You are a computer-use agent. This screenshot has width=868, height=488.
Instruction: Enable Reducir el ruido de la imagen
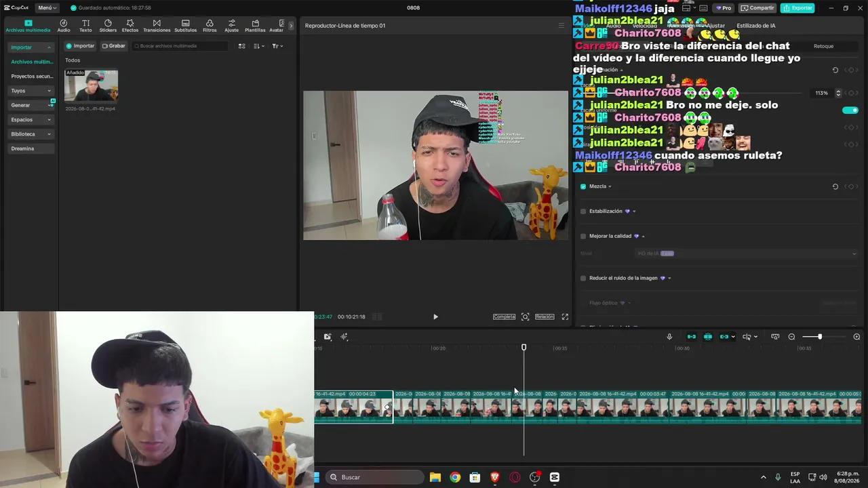click(x=583, y=278)
